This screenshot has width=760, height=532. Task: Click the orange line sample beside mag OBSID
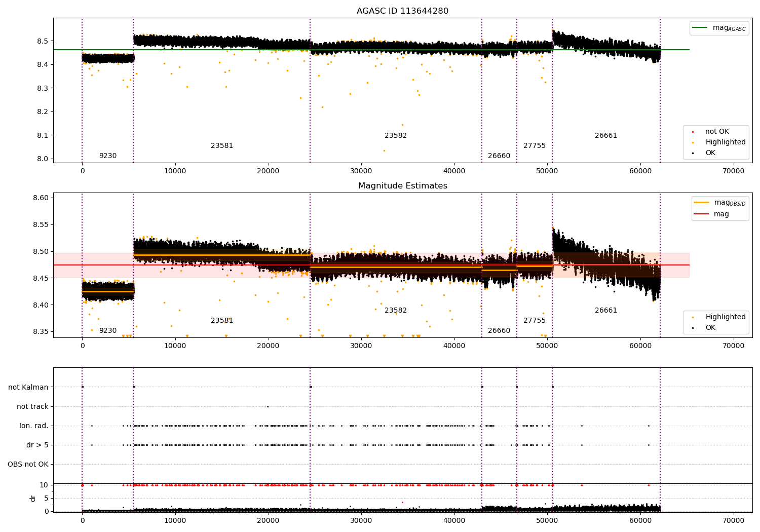click(x=701, y=203)
